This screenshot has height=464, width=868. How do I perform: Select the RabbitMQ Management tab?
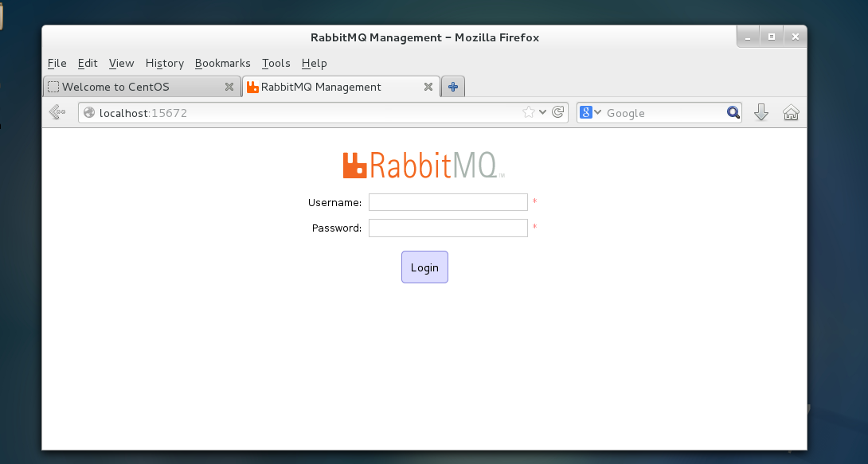[341, 87]
